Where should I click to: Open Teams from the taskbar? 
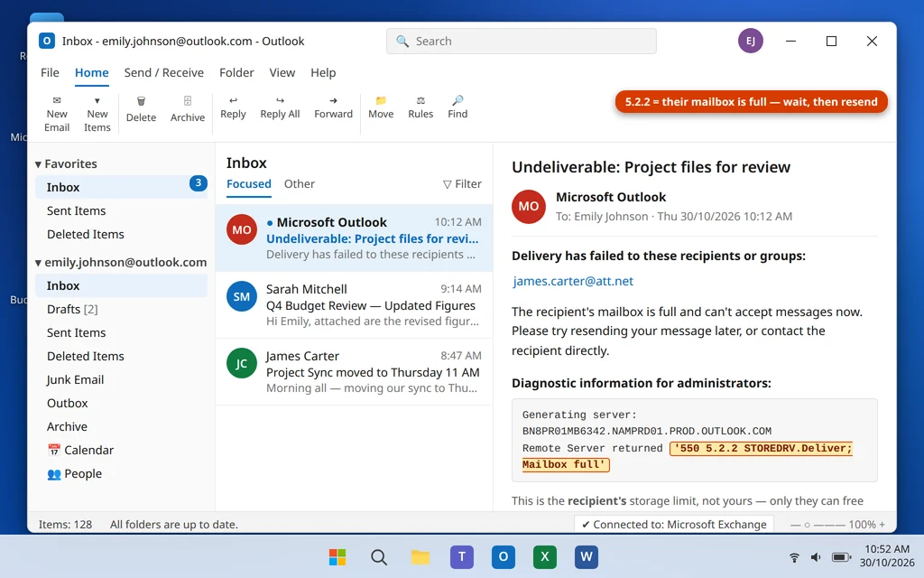click(461, 556)
